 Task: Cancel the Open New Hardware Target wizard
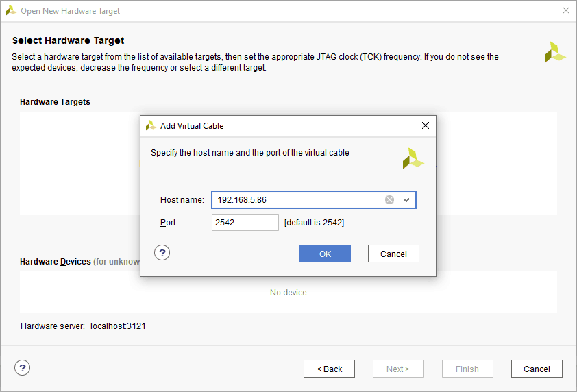(537, 369)
